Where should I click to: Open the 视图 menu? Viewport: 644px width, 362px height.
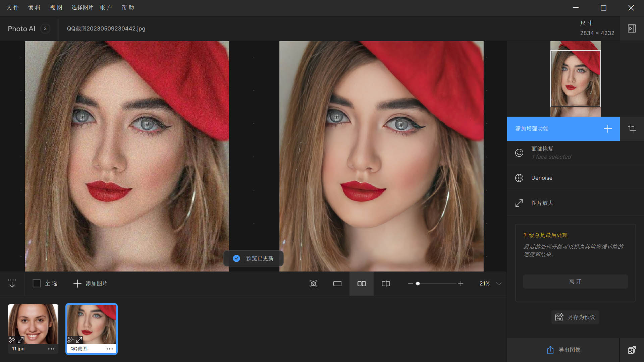pos(56,7)
